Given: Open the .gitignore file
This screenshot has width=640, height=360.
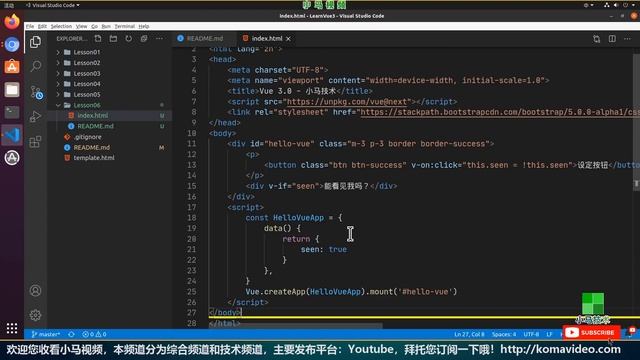Looking at the screenshot, I should (x=87, y=137).
